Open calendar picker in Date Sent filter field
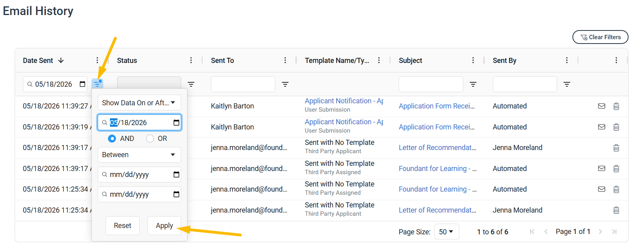Image resolution: width=644 pixels, height=249 pixels. [82, 84]
